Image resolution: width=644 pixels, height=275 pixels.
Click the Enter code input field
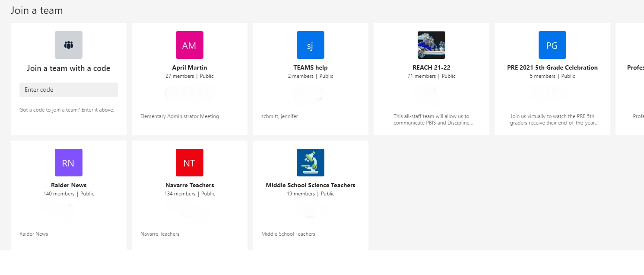[69, 90]
